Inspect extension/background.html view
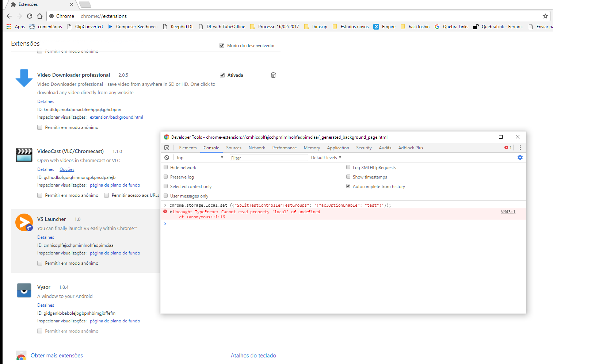595x364 pixels. (117, 117)
